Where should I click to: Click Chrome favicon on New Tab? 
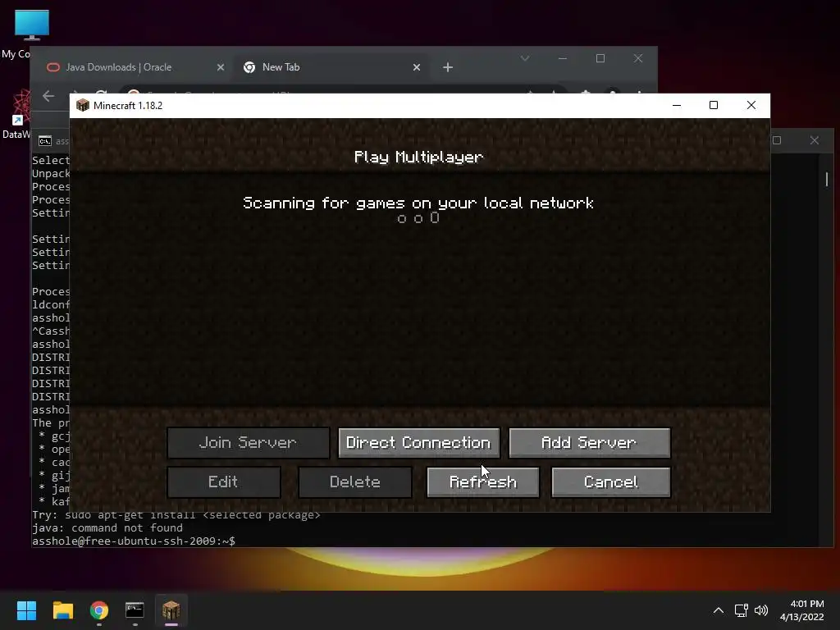pyautogui.click(x=249, y=67)
